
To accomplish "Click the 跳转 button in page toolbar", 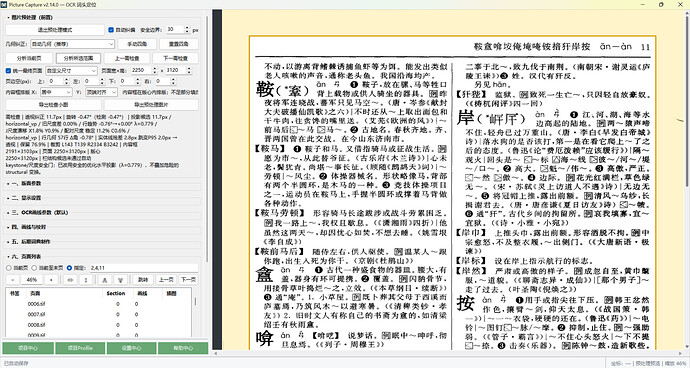I will click(x=143, y=280).
